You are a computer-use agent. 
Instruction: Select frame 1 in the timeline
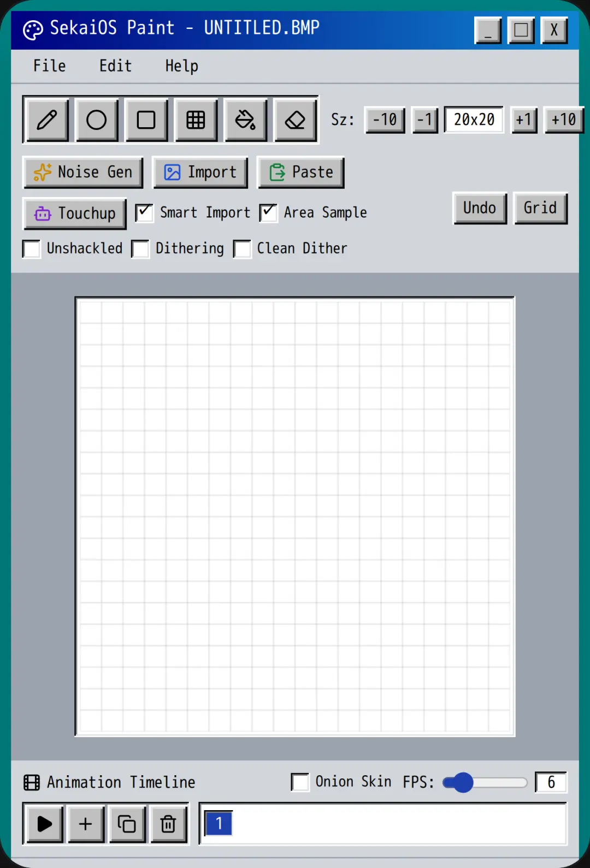point(219,823)
